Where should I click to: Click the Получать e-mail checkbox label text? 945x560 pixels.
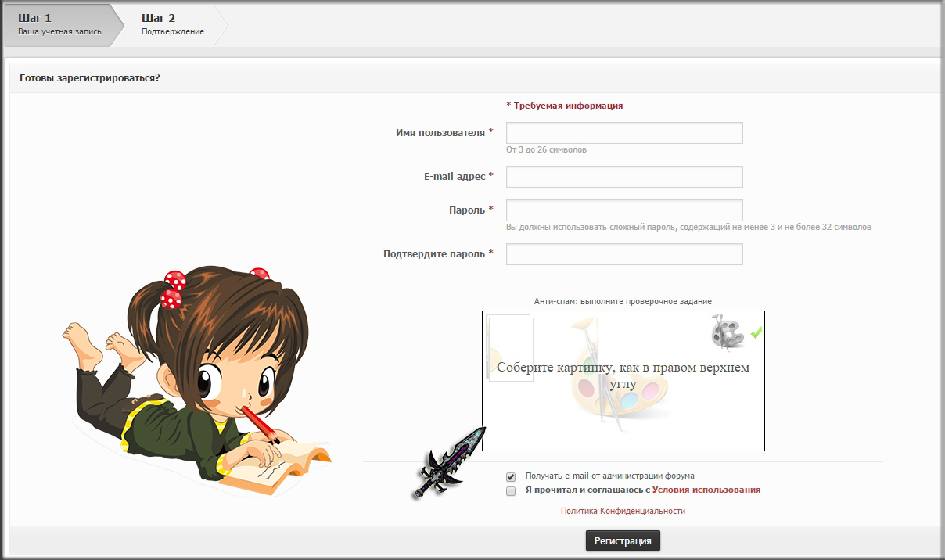click(x=609, y=476)
